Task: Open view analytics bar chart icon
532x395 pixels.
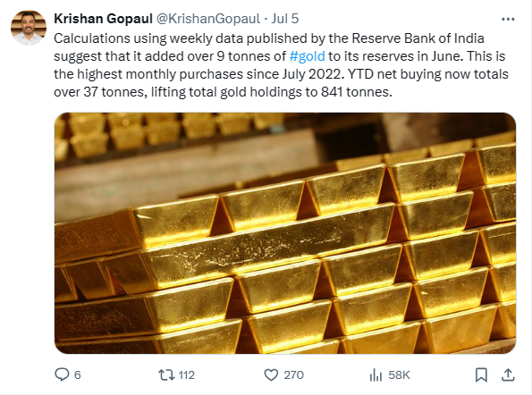Action: point(376,375)
